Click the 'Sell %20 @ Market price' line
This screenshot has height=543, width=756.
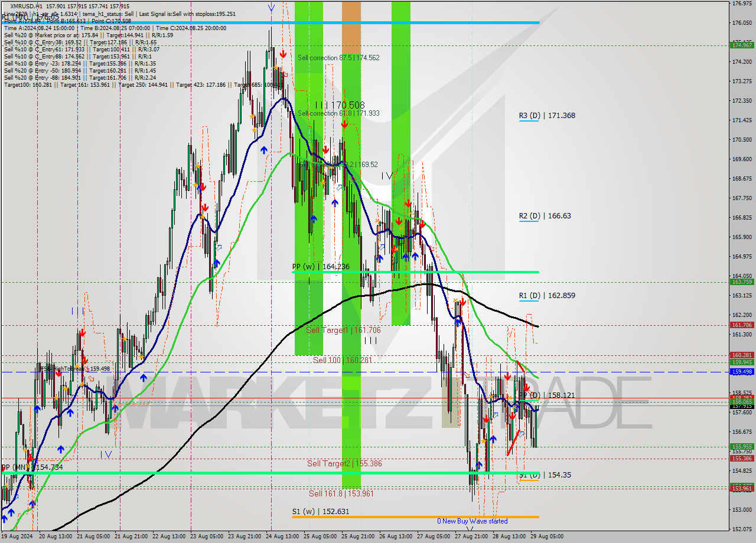tap(89, 35)
